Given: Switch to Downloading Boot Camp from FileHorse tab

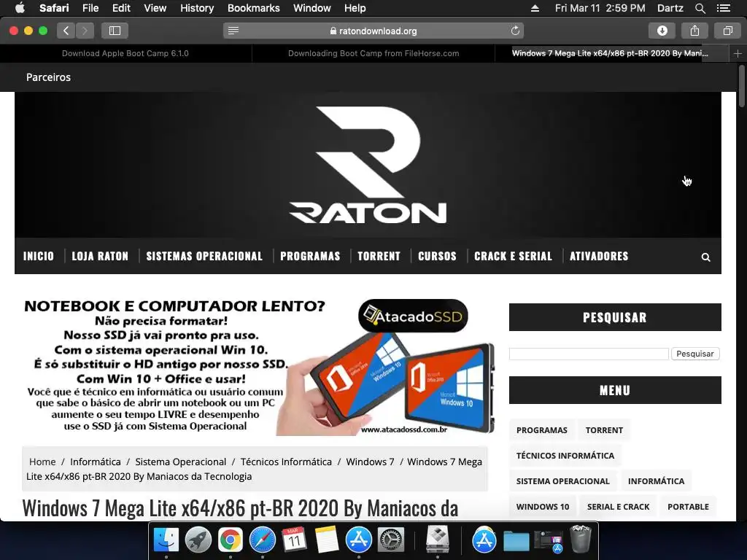Looking at the screenshot, I should pos(373,53).
